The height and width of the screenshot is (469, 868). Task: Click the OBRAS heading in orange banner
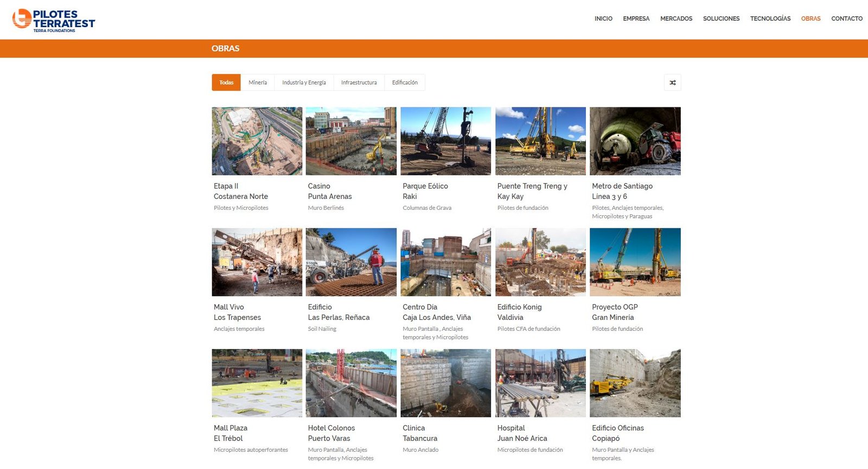pyautogui.click(x=225, y=48)
